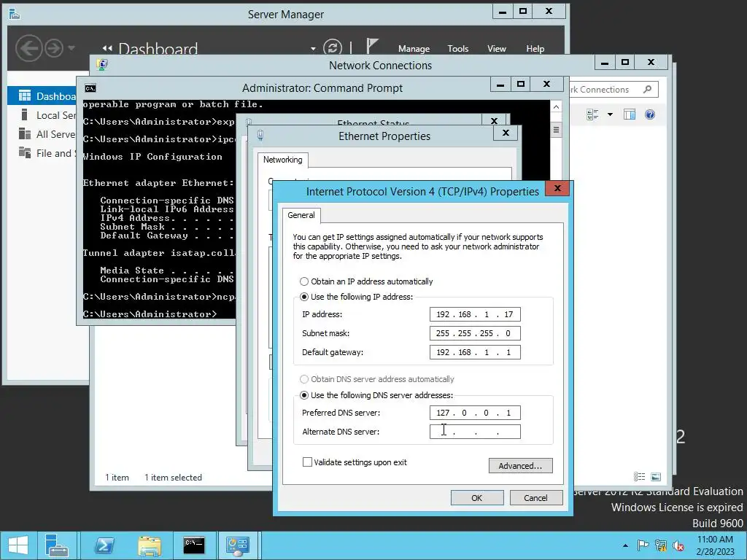Click the Command Prompt scrollbar up arrow

click(556, 106)
